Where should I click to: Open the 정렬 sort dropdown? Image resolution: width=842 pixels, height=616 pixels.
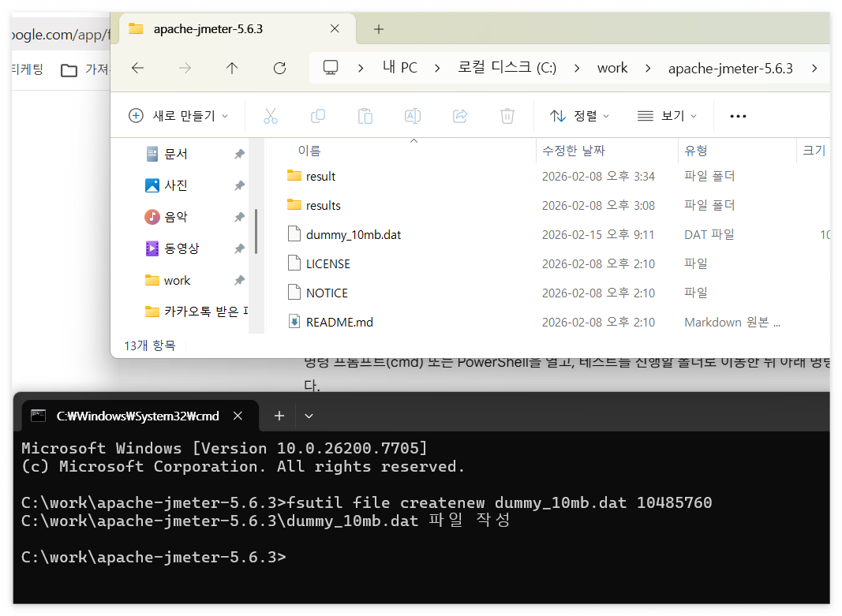[x=579, y=116]
